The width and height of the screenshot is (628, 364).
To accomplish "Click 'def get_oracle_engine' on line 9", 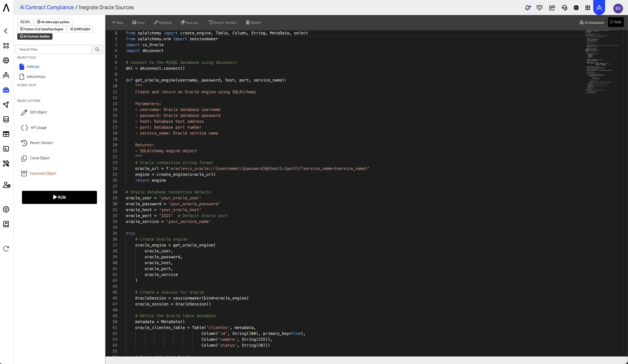I will tap(151, 80).
